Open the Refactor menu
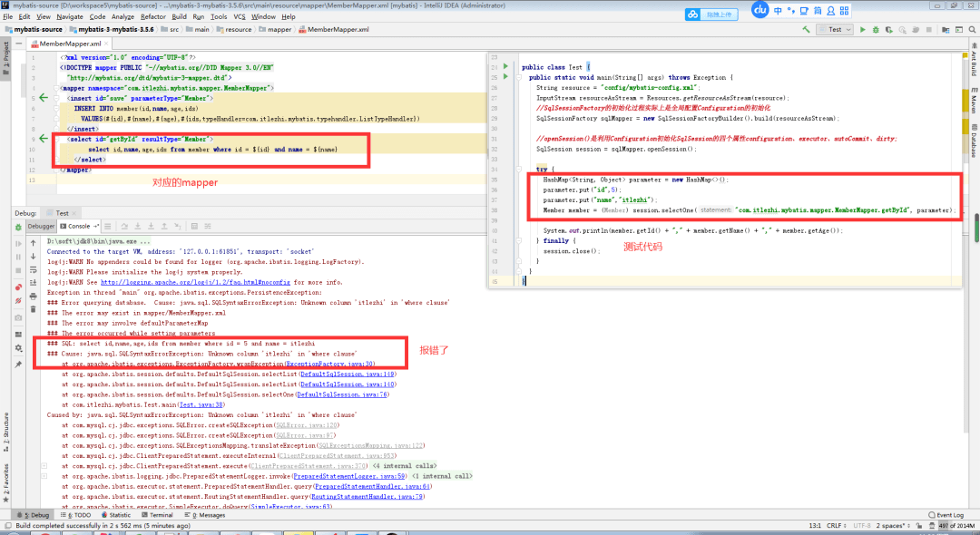Viewport: 980px width, 535px height. click(x=153, y=16)
